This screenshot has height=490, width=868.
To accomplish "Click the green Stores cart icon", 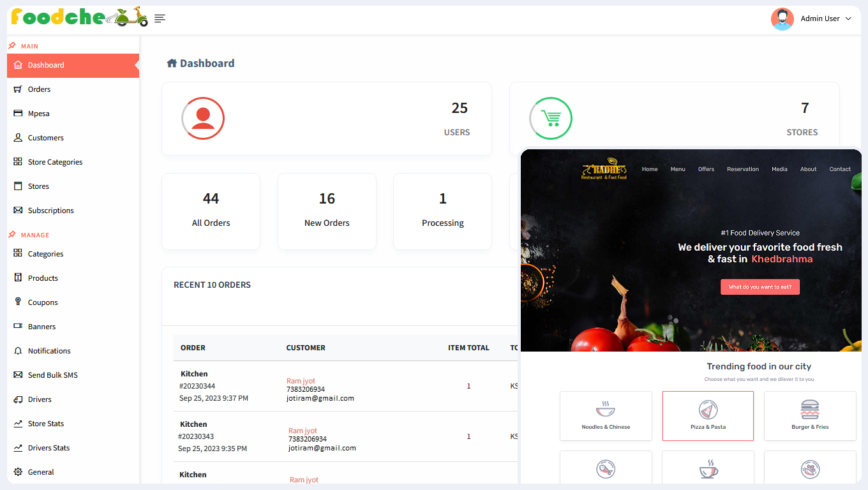I will (550, 119).
